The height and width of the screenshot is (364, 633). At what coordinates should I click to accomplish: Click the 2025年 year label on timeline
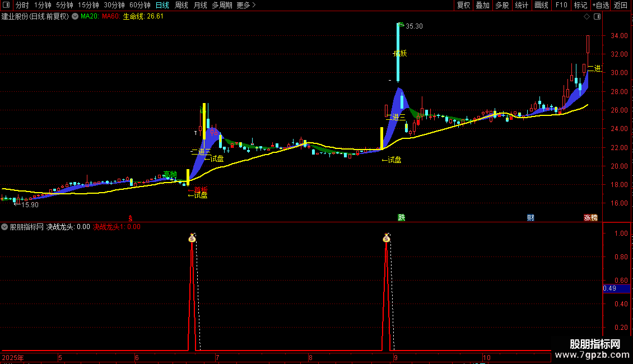12,357
